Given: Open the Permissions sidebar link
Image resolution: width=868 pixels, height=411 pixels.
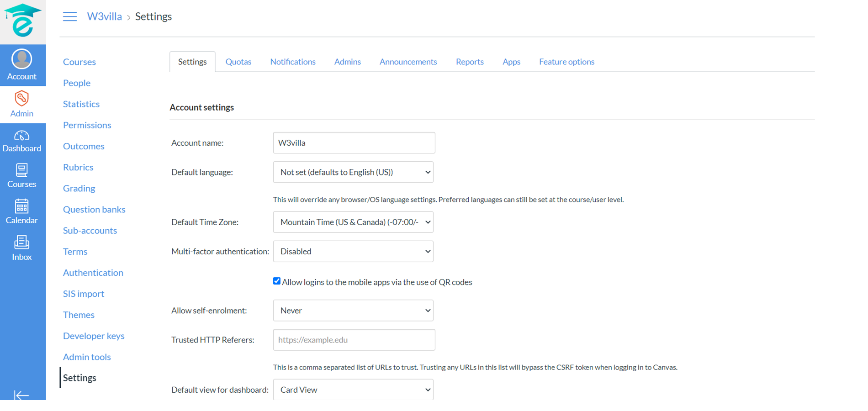Looking at the screenshot, I should 87,125.
